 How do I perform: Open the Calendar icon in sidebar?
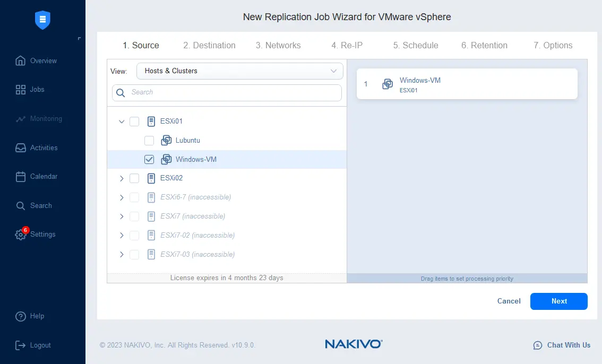click(x=20, y=177)
